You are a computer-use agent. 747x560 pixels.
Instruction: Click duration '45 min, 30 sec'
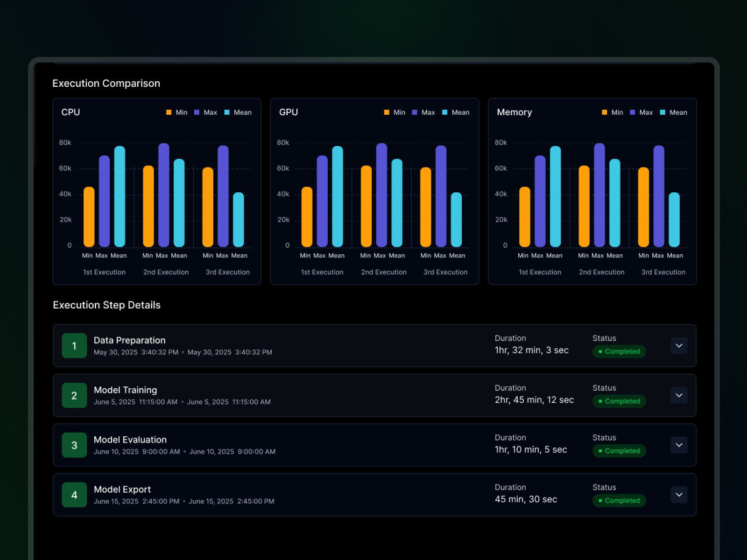[x=526, y=499]
